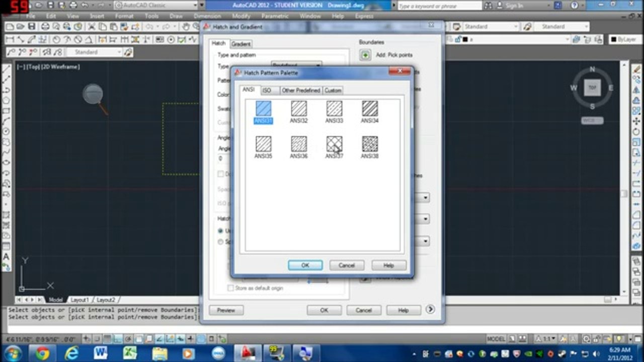Open the Custom tab in pattern palette
This screenshot has height=362, width=644.
coord(333,90)
